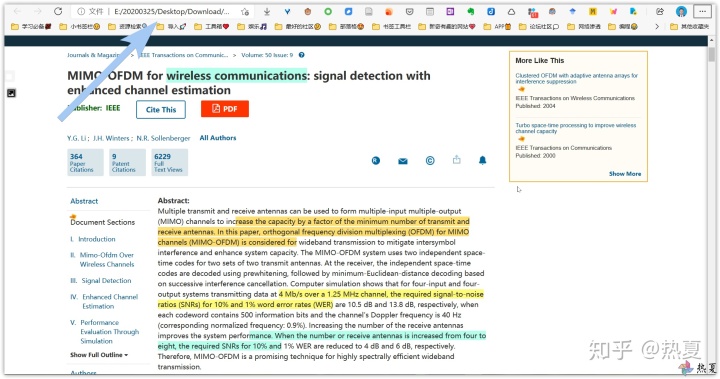Expand Show Full Outline
The image size is (720, 379).
[x=99, y=355]
